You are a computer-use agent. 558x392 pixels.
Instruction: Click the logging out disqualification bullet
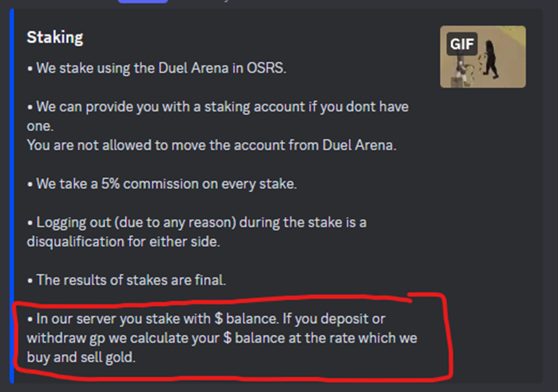197,232
